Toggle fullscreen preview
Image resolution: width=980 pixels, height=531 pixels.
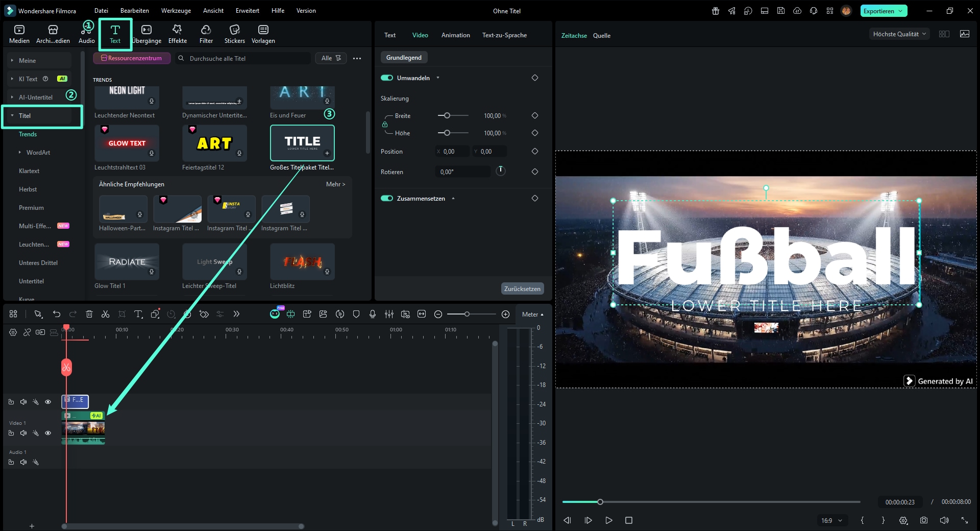pos(965,520)
